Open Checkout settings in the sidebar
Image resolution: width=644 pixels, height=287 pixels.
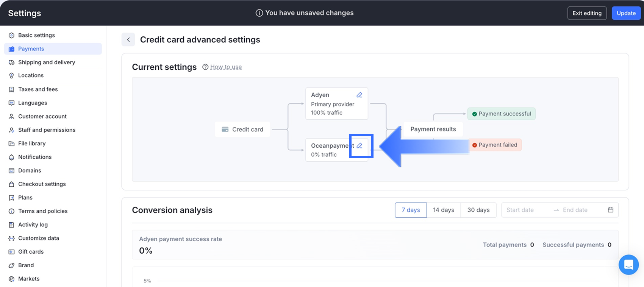pyautogui.click(x=42, y=184)
